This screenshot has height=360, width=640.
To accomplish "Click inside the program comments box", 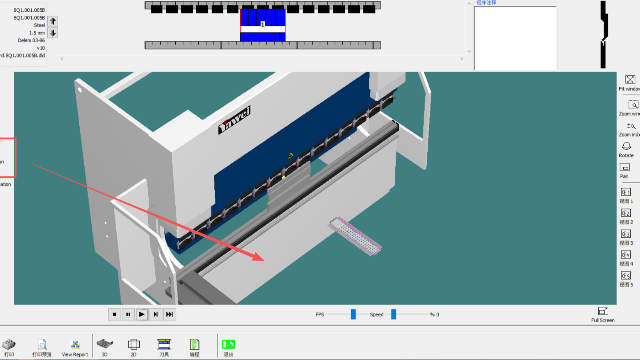I will pos(515,38).
